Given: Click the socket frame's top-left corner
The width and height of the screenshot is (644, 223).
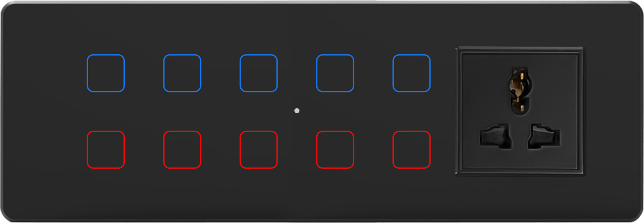Looking at the screenshot, I should pyautogui.click(x=458, y=50).
